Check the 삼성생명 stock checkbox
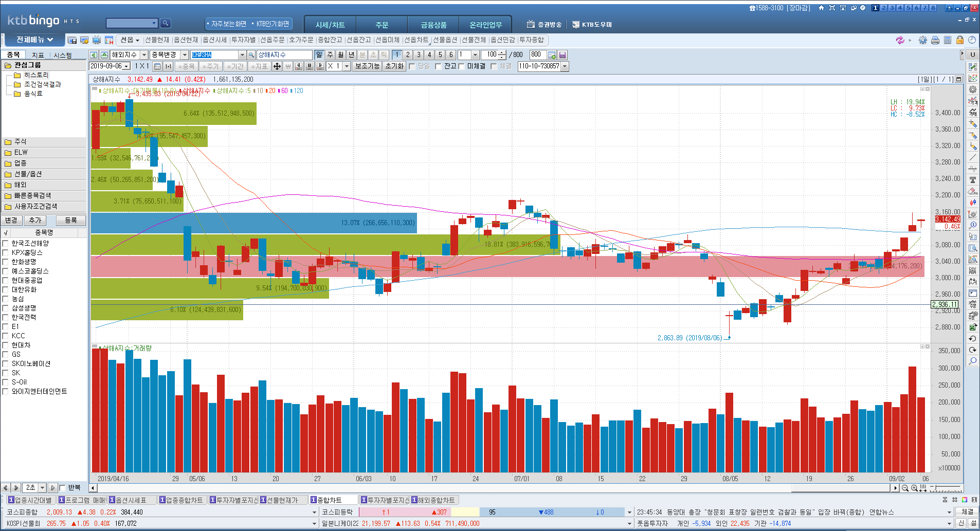 (x=6, y=308)
